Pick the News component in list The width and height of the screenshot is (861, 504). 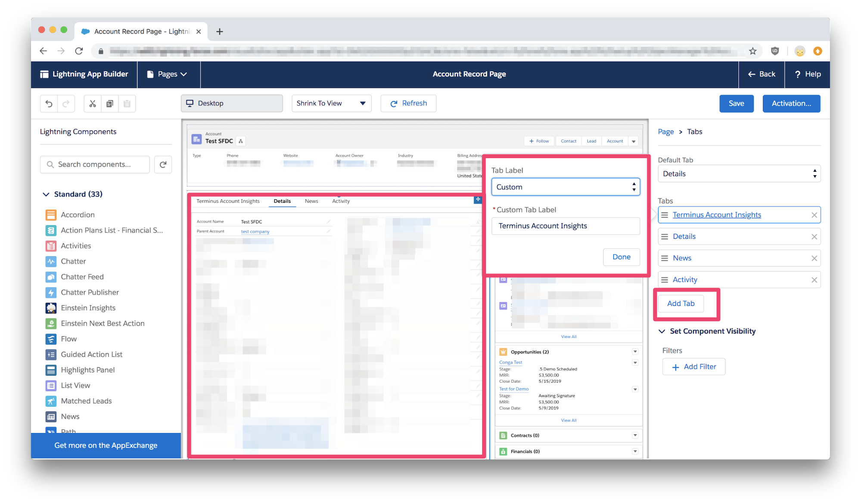point(62,416)
